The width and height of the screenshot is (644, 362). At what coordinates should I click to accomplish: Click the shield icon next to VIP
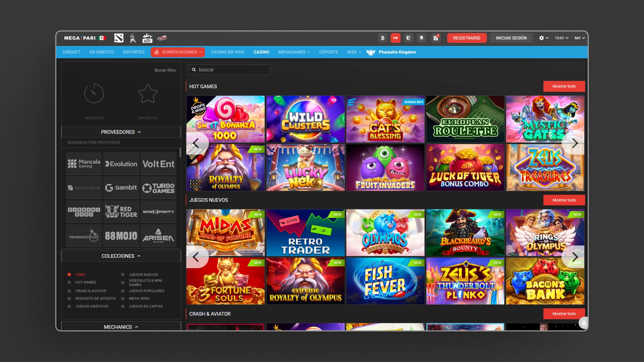click(x=408, y=38)
